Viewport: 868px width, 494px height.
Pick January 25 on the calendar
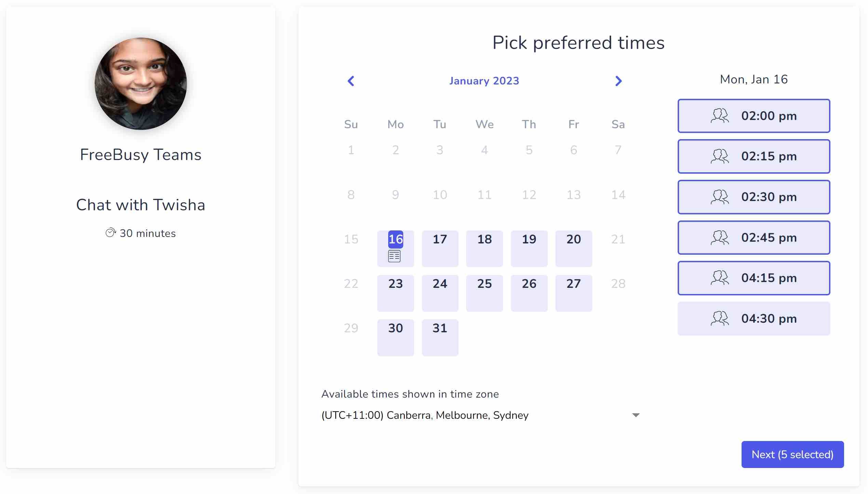(x=484, y=293)
